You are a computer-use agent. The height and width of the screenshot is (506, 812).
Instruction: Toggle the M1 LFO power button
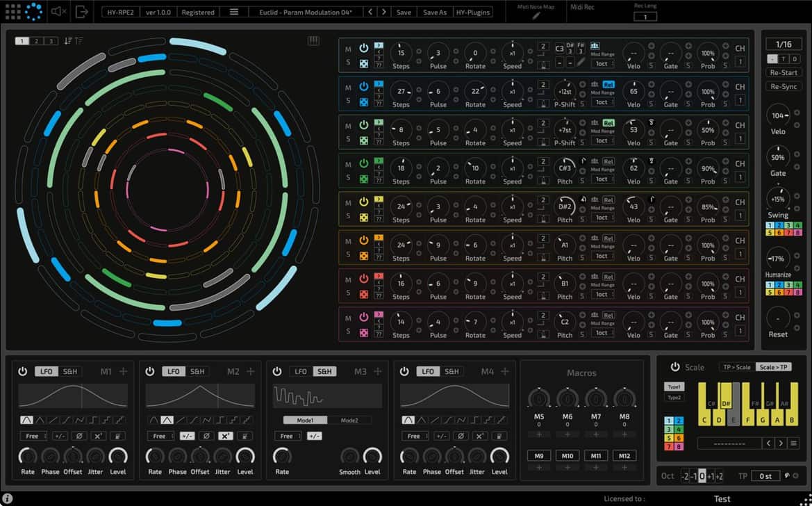(22, 371)
